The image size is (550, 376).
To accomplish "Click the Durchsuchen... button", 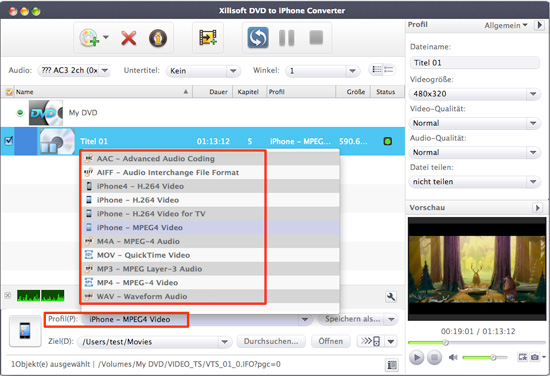I will (271, 341).
